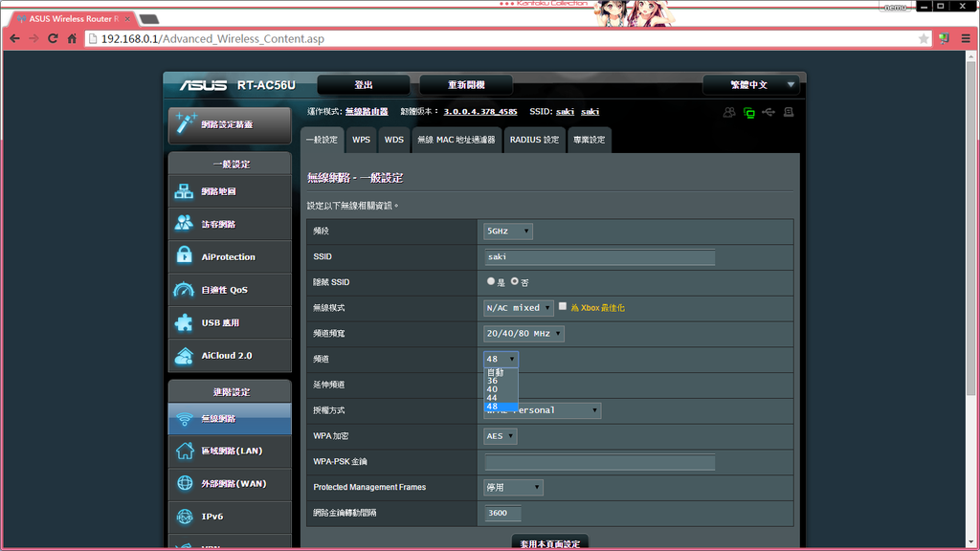The image size is (980, 551).
Task: Click the firmware version 3.0.0.4.378_4585 link
Action: click(x=479, y=112)
